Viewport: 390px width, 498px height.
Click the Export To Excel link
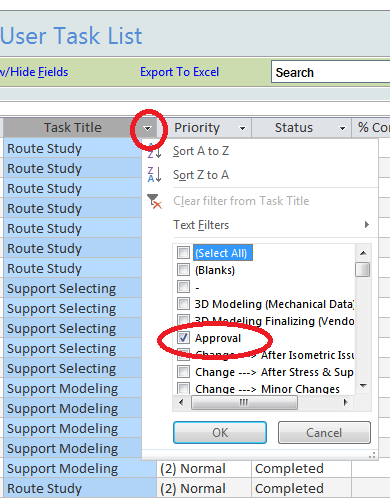coord(180,72)
